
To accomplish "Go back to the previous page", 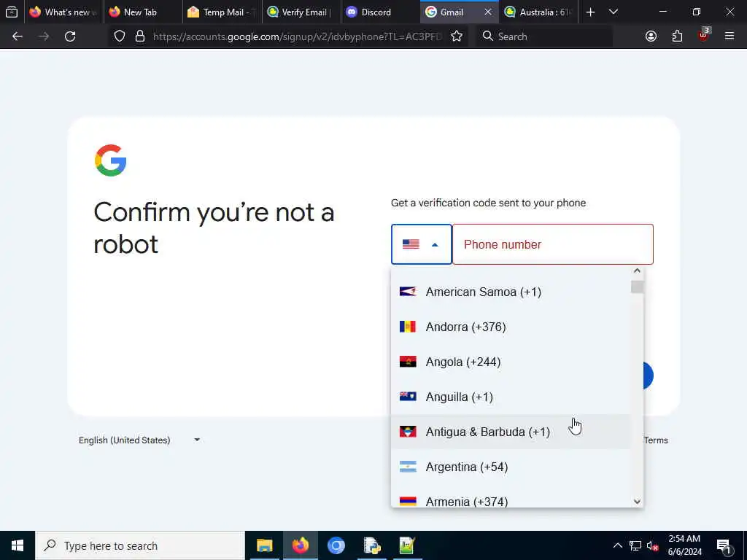I will click(x=18, y=36).
